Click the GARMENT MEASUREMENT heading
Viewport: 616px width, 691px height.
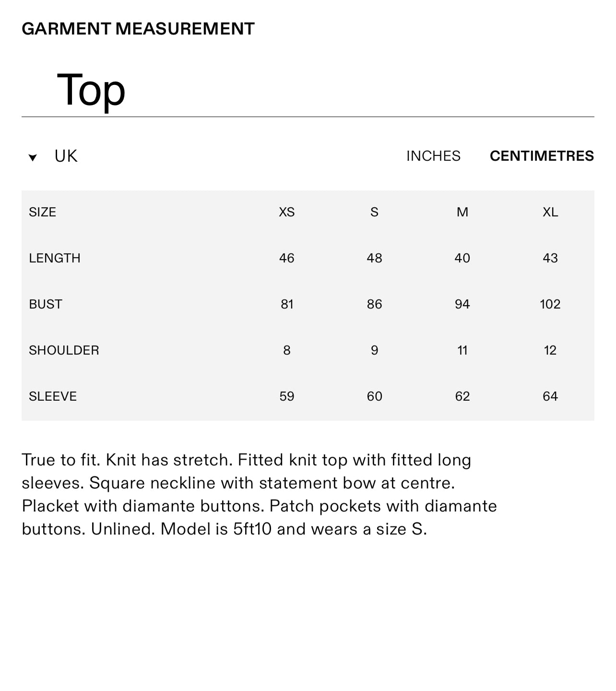click(x=138, y=29)
